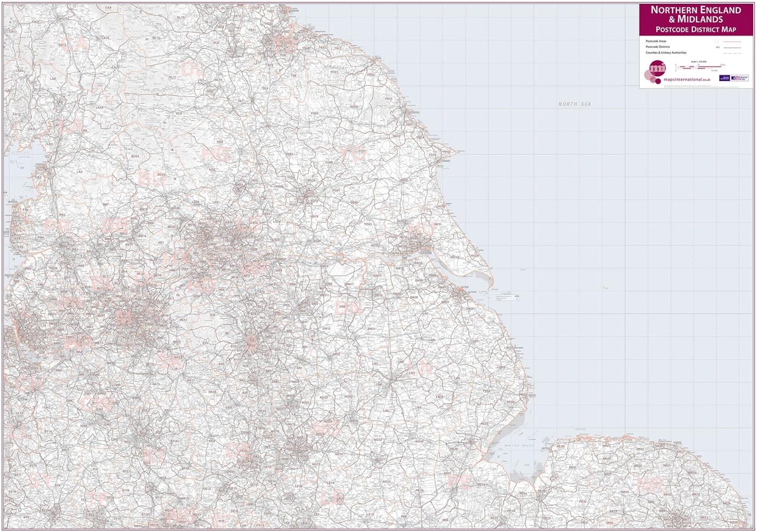Click the NORTHERN ENGLAND & MIDLANDS title banner
This screenshot has height=532, width=757.
click(695, 15)
